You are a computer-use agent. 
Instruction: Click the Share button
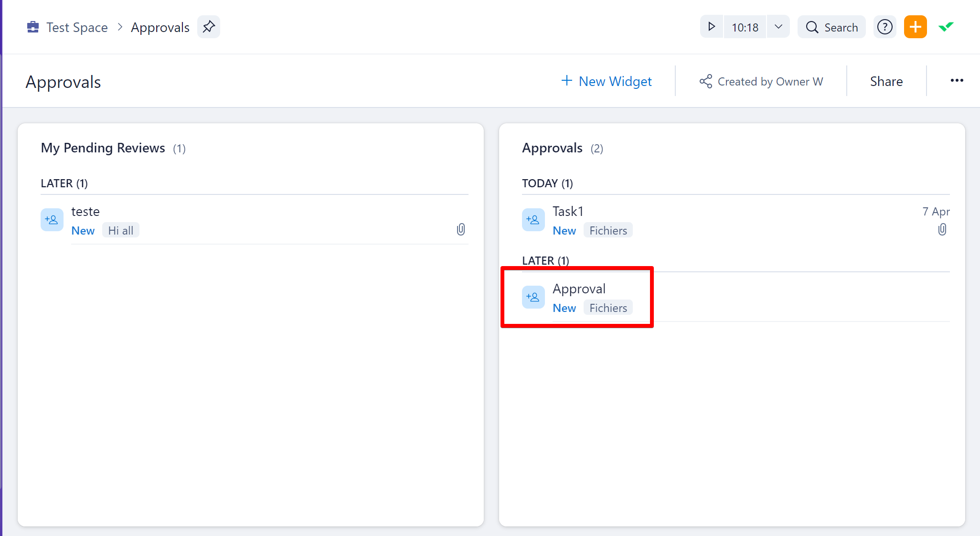tap(886, 82)
